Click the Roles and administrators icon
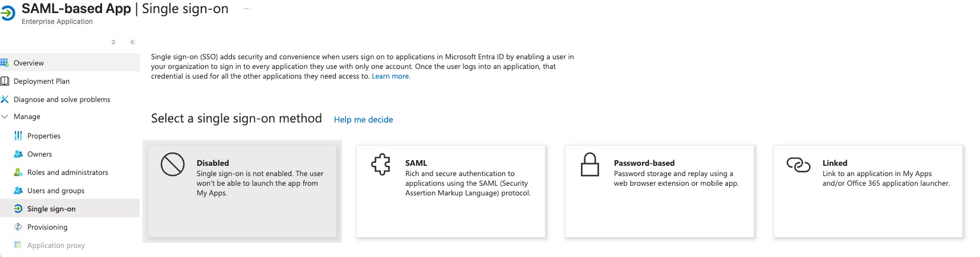980x257 pixels. point(18,172)
